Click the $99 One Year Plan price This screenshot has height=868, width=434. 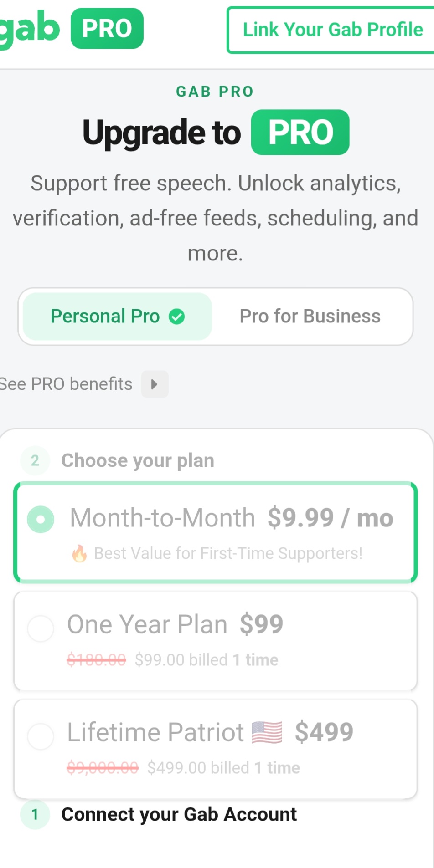(x=262, y=624)
